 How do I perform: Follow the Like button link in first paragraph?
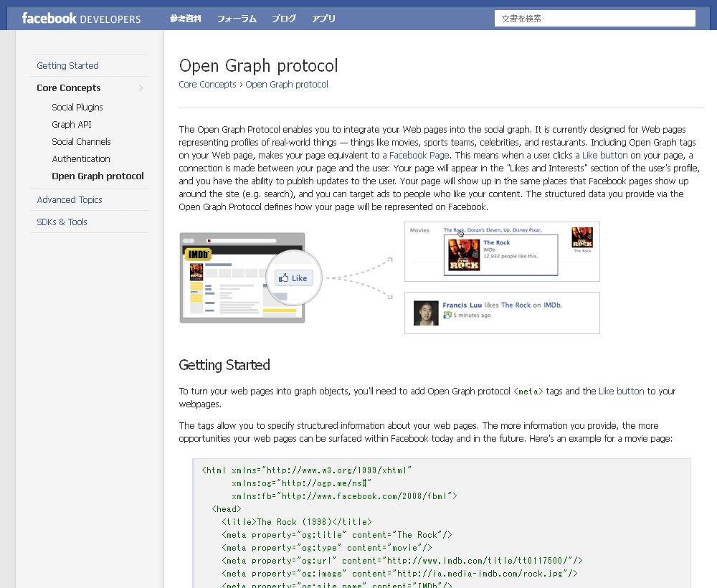point(604,156)
